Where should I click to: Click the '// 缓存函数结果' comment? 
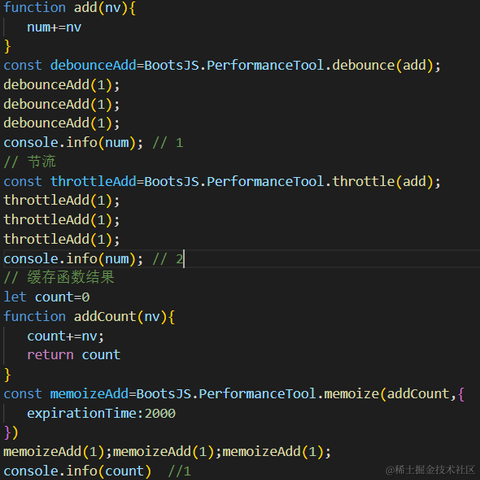[x=59, y=278]
